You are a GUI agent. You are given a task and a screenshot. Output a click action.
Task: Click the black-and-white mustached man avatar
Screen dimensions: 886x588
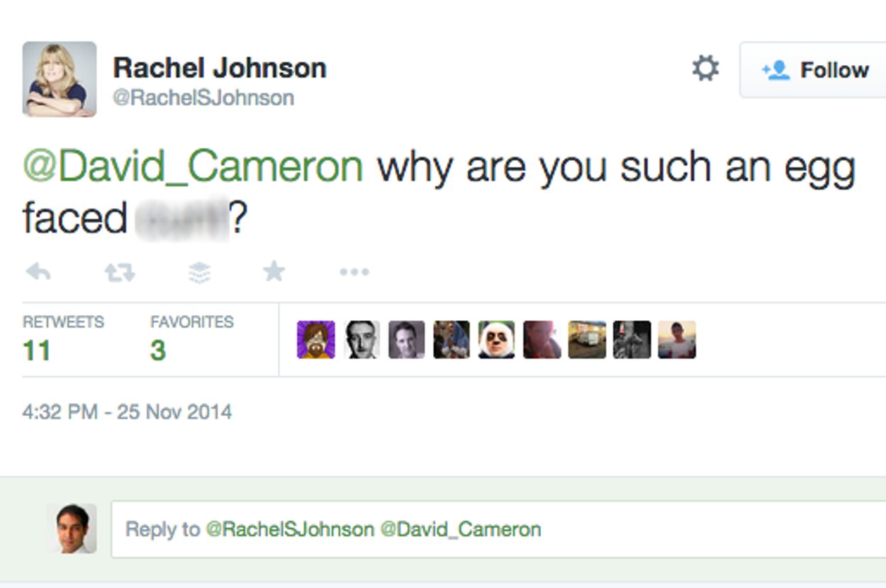coord(361,340)
